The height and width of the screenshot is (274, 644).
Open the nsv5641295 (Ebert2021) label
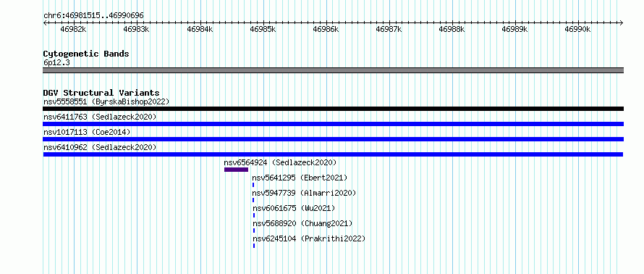tap(300, 178)
